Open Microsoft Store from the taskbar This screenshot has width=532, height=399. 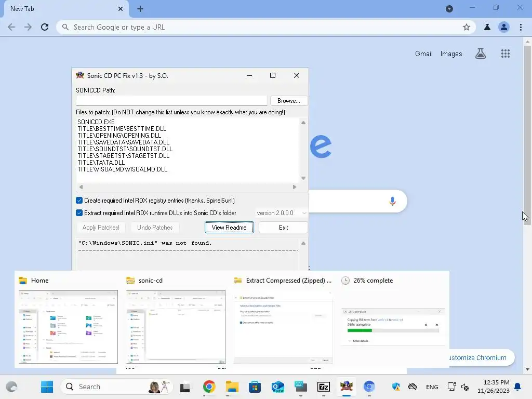click(x=255, y=387)
